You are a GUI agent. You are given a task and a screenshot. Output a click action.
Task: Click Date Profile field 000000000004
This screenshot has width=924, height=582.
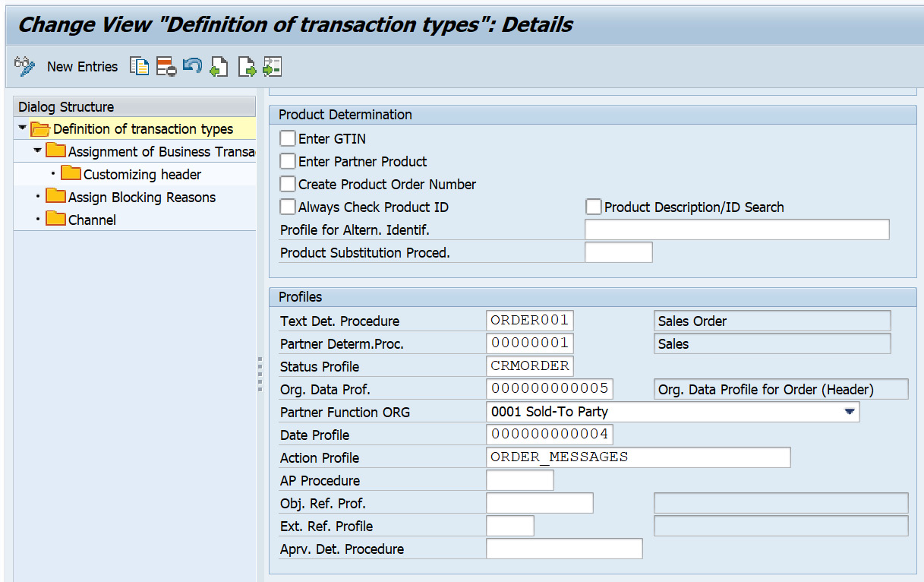pyautogui.click(x=550, y=435)
